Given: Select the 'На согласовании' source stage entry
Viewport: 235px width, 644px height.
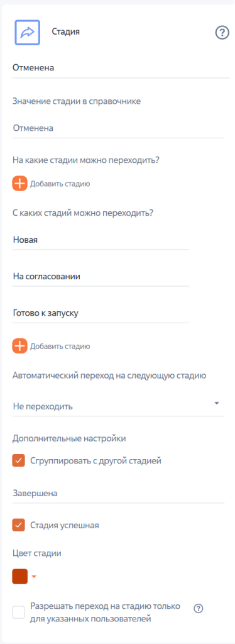Looking at the screenshot, I should coord(101,277).
